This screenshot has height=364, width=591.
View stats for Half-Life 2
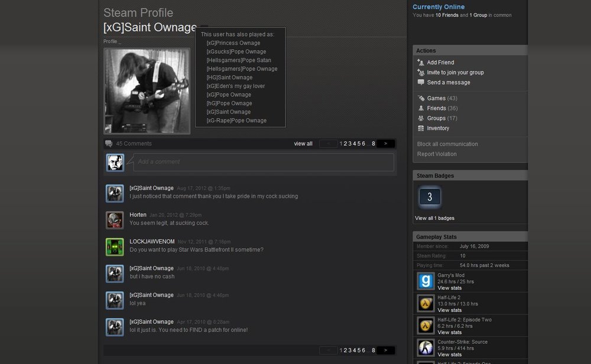(449, 310)
